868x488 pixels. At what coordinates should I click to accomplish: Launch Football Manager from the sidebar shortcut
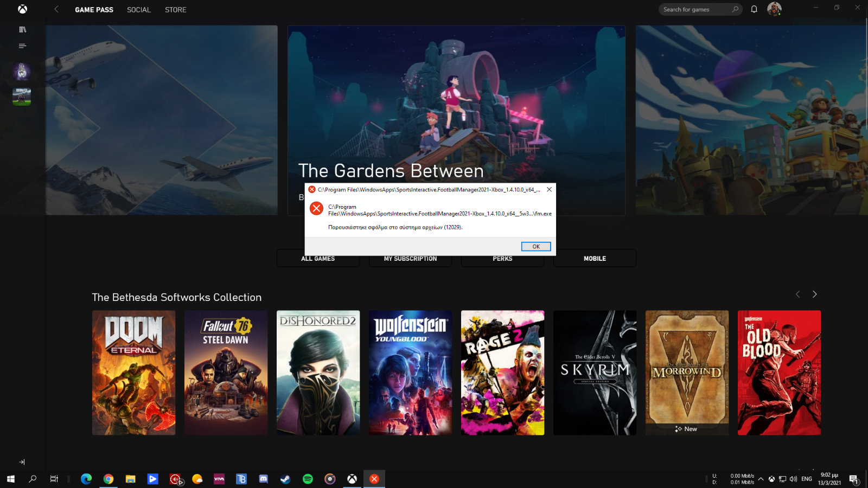click(22, 97)
